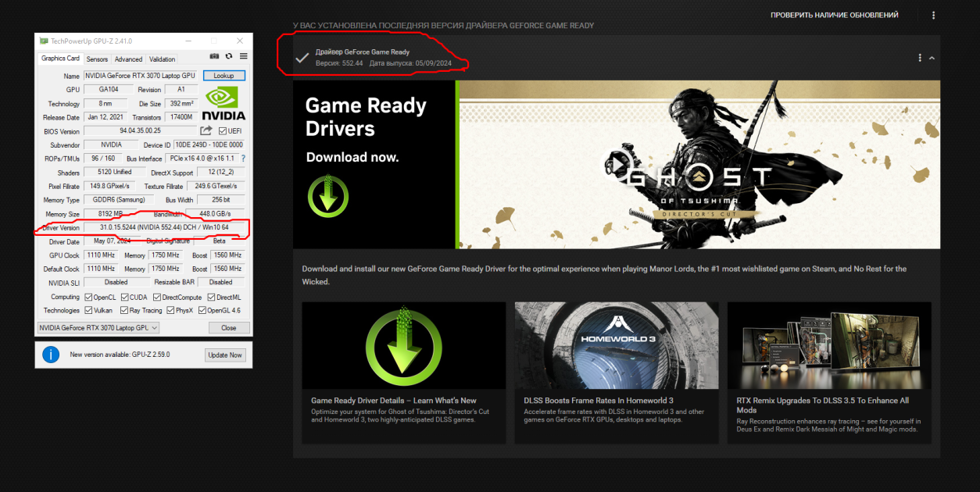Click the GPU-Z Close button
Viewport: 980px width, 492px height.
228,328
